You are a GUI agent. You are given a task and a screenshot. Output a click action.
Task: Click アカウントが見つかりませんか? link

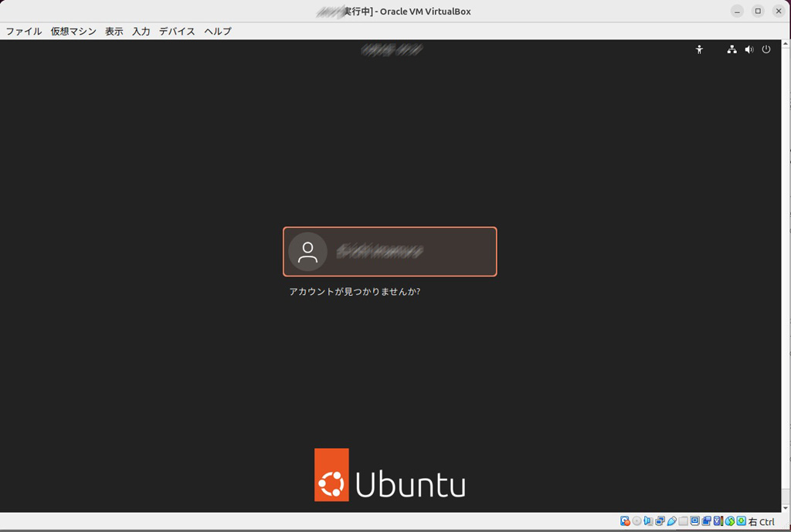355,291
